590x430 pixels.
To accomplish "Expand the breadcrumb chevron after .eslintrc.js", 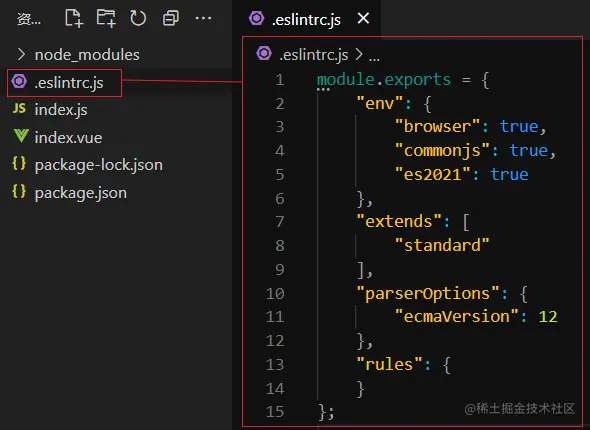I will 359,54.
